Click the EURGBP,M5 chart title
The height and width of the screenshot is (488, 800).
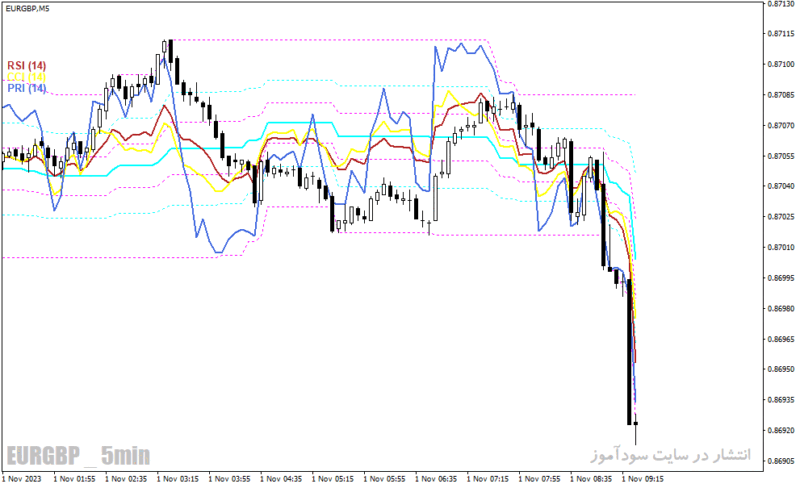click(28, 9)
